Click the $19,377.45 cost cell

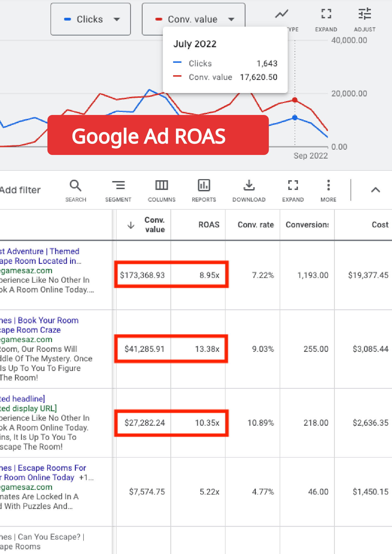click(x=368, y=275)
